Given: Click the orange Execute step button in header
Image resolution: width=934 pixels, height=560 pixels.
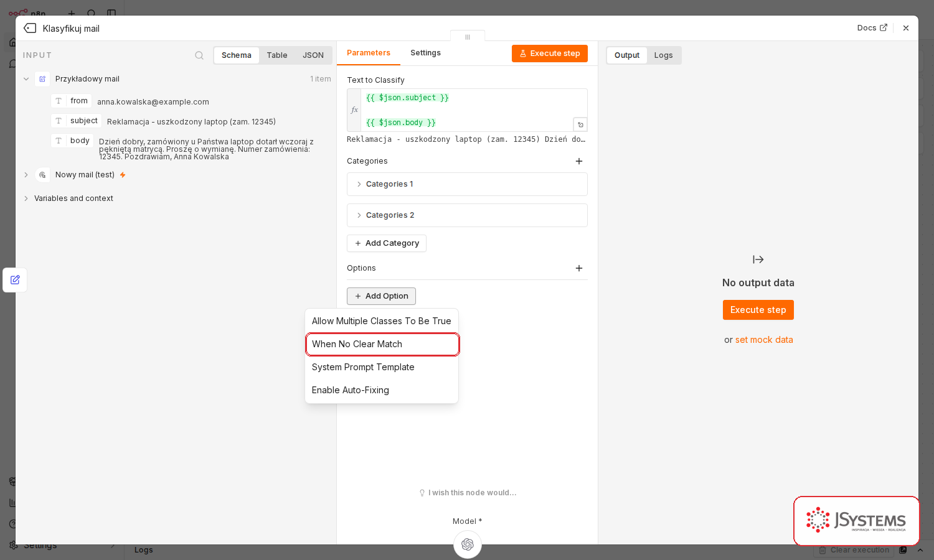Looking at the screenshot, I should click(x=550, y=54).
